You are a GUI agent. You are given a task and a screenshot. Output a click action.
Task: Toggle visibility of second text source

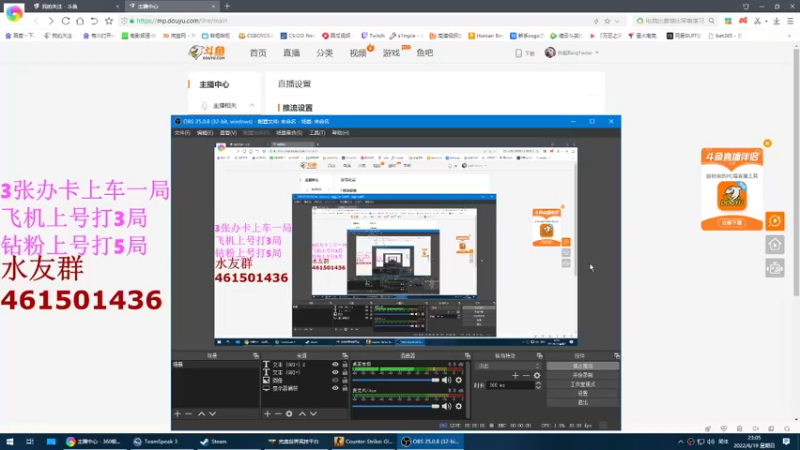tap(335, 372)
